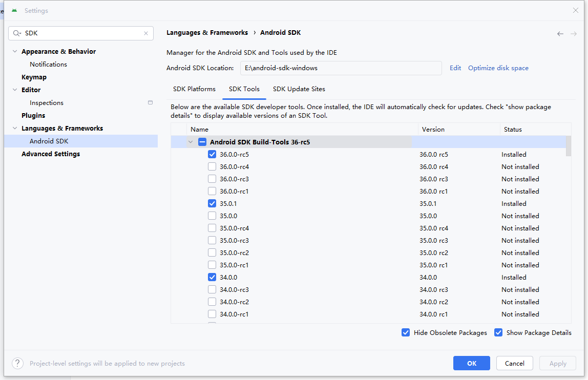Click the back navigation arrow
Screen dimensions: 588x380
point(560,33)
